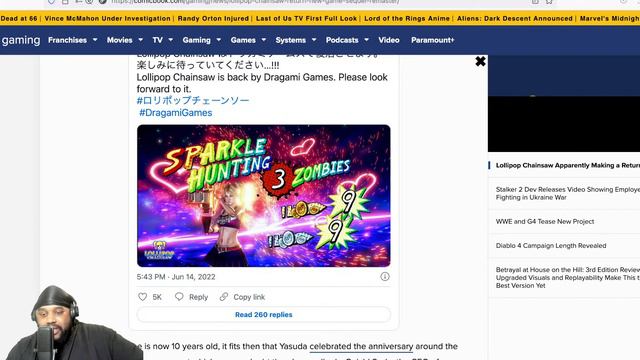The image size is (640, 360).
Task: Click the 'Copy link' label text
Action: coord(249,297)
